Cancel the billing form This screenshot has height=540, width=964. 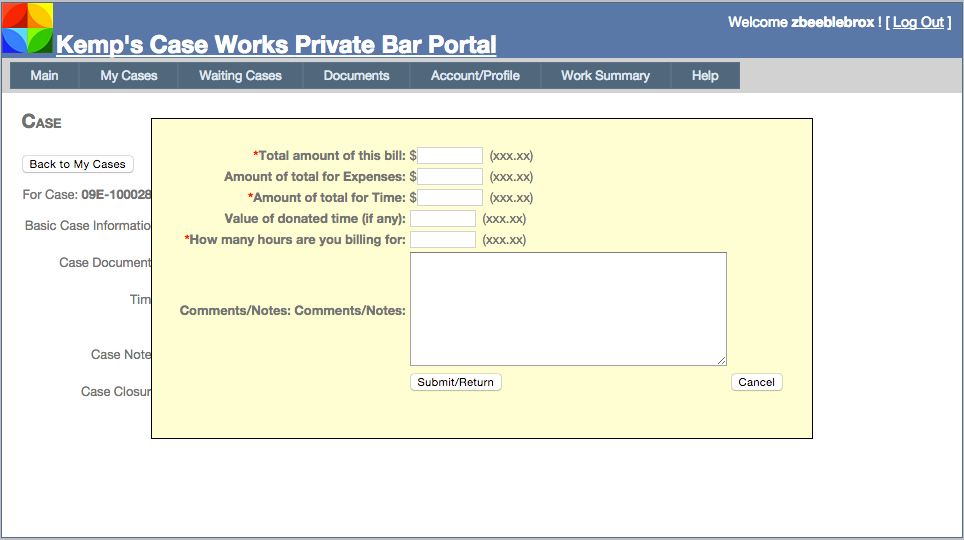[756, 382]
